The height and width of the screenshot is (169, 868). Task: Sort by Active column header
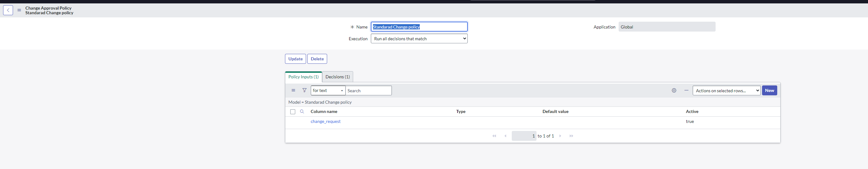(692, 111)
